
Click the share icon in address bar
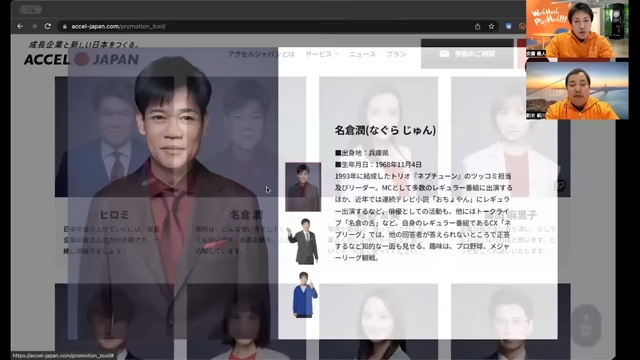point(478,27)
